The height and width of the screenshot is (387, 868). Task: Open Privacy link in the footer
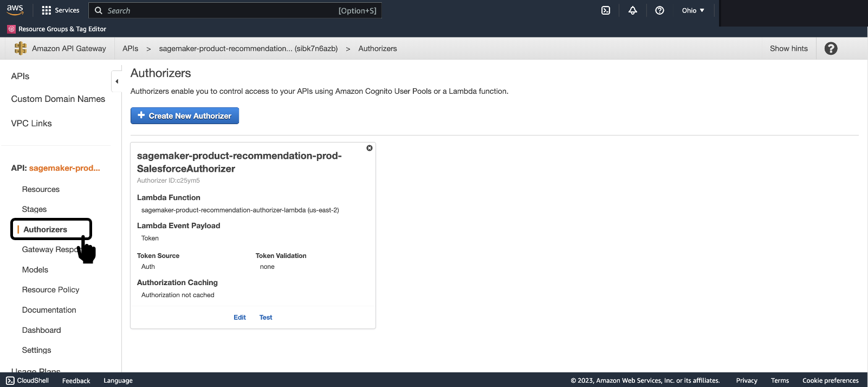pyautogui.click(x=747, y=380)
